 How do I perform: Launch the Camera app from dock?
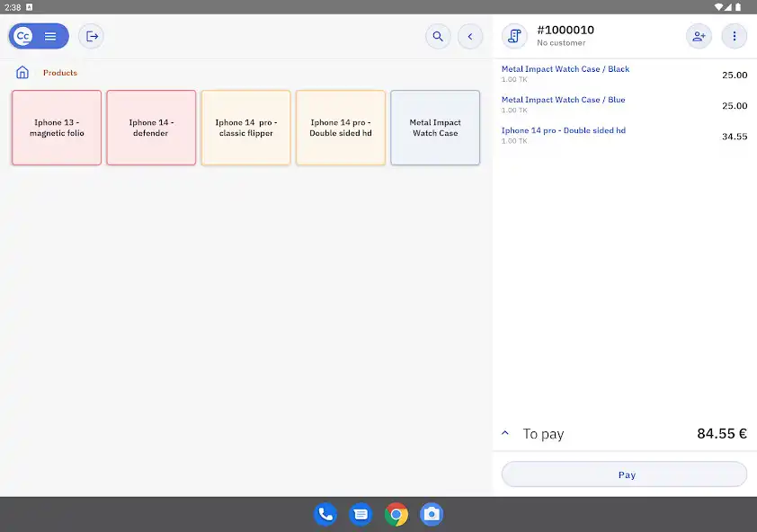432,514
